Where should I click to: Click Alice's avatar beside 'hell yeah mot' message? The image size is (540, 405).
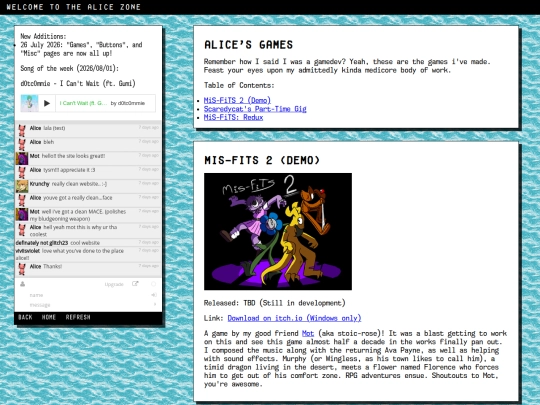coord(22,230)
